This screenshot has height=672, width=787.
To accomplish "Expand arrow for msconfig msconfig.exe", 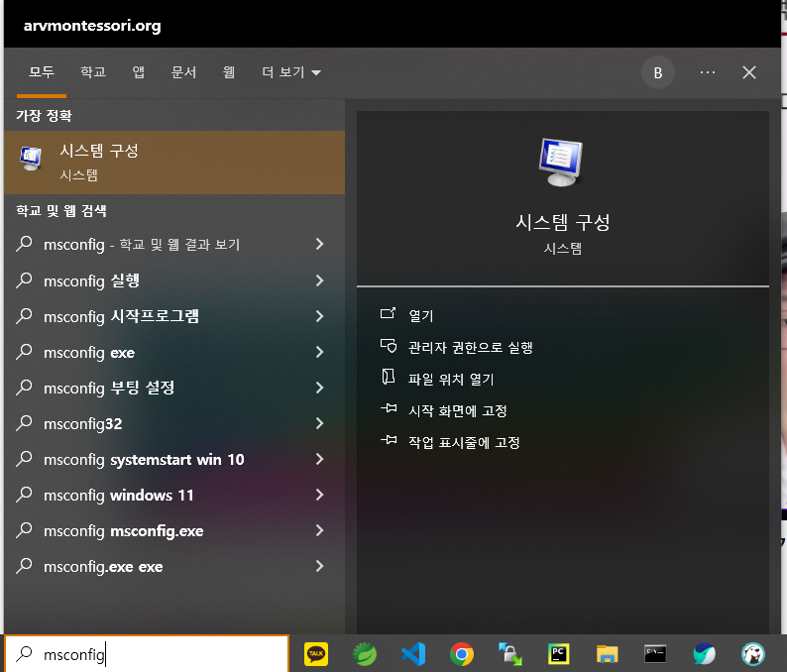I will (319, 530).
